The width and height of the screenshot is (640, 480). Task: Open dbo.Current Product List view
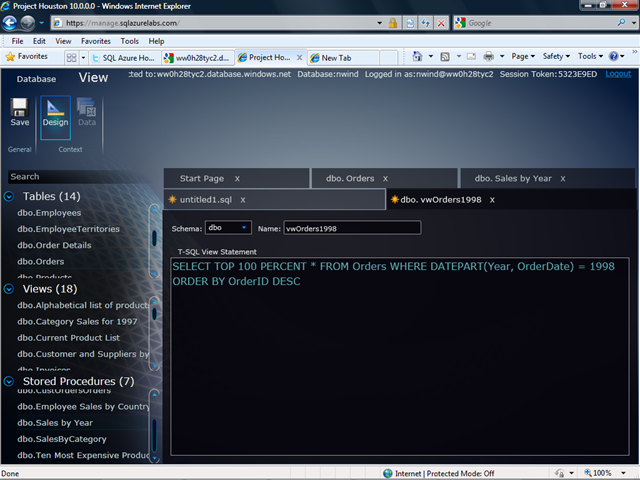tap(69, 338)
